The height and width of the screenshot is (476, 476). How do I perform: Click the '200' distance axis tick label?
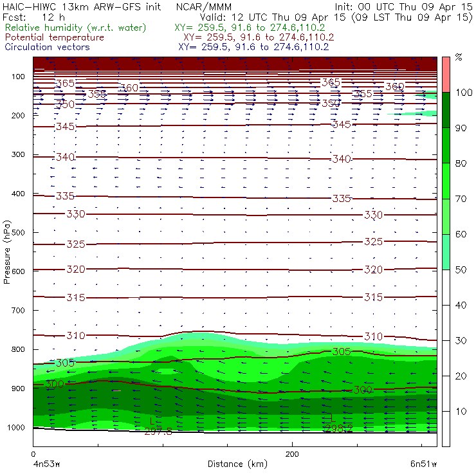pyautogui.click(x=292, y=454)
